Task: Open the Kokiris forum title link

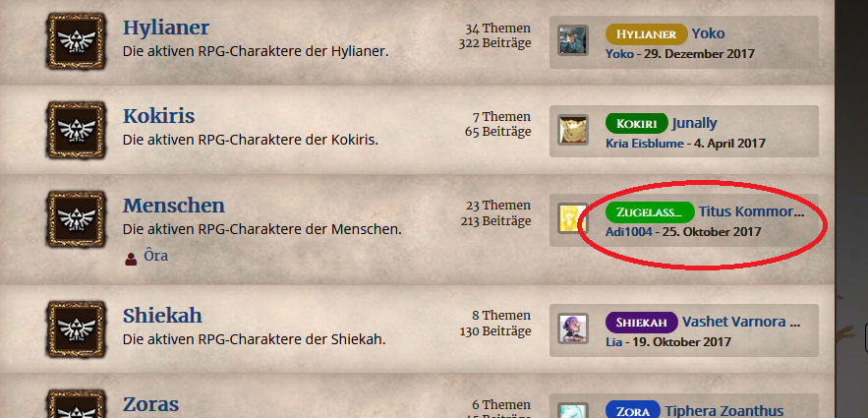Action: point(158,116)
